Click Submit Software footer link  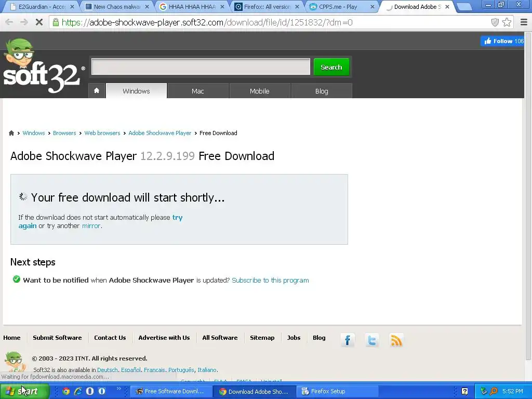(x=57, y=338)
